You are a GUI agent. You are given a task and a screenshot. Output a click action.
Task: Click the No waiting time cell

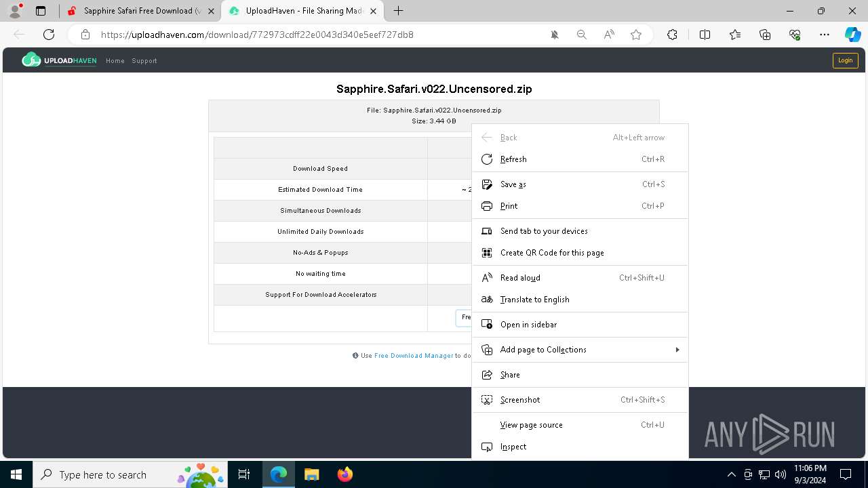(x=321, y=274)
